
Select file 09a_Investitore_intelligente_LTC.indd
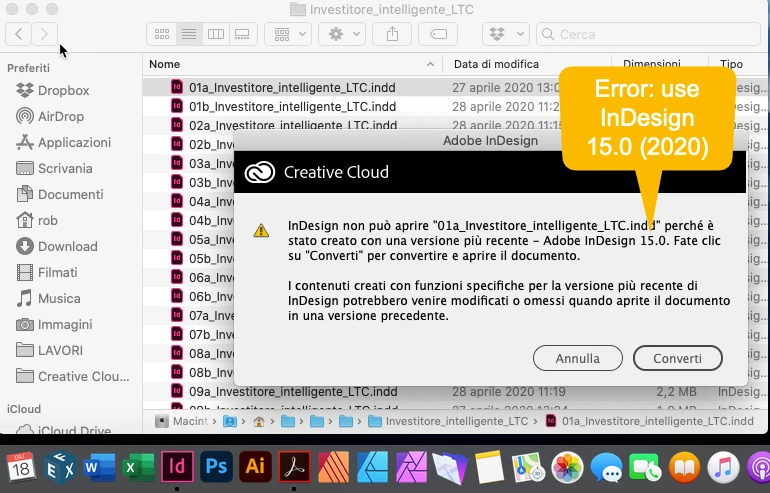293,392
